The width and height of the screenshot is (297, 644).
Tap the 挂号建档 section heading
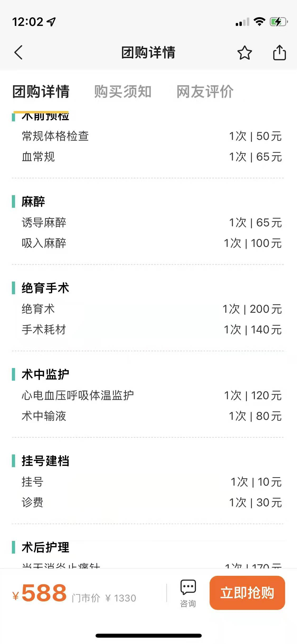click(45, 461)
